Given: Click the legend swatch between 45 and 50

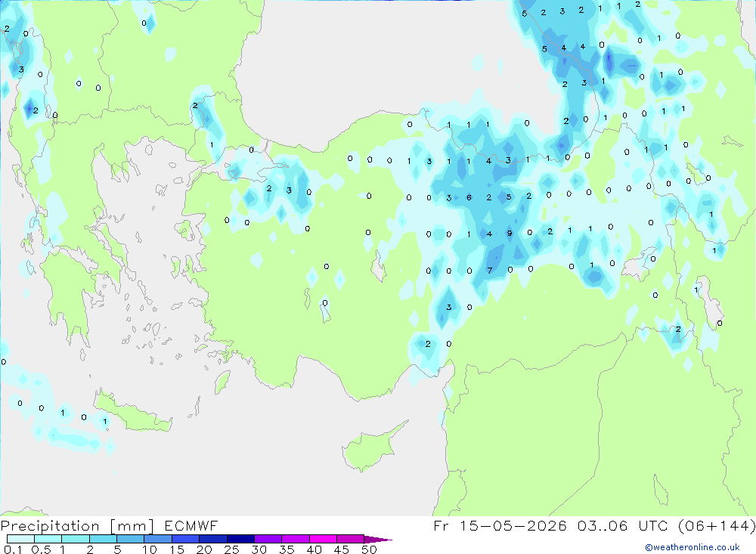Looking at the screenshot, I should coord(351,539).
